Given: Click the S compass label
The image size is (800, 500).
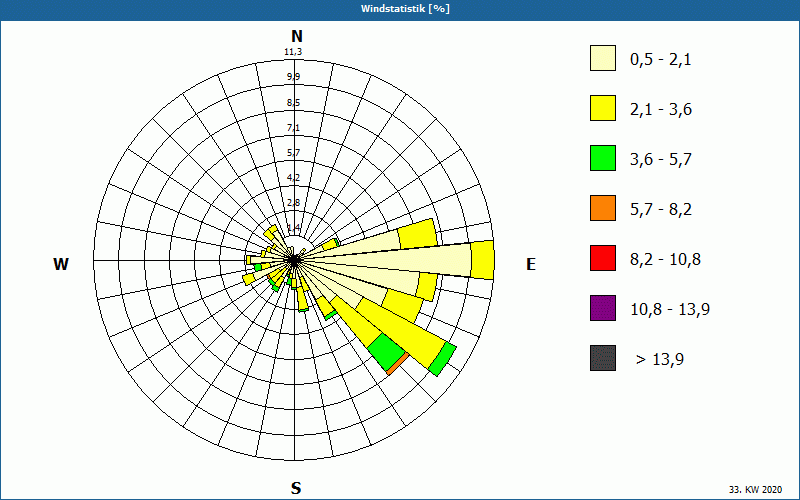Looking at the screenshot, I should pyautogui.click(x=296, y=488).
